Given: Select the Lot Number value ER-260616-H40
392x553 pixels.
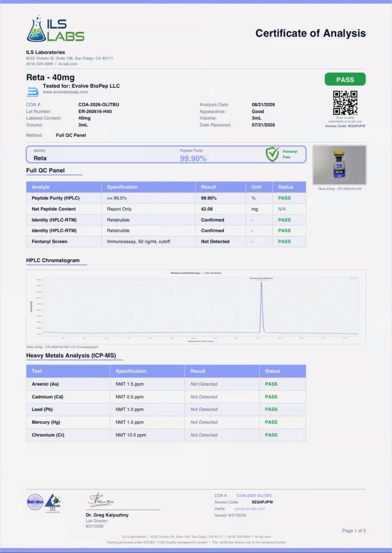Looking at the screenshot, I should tap(95, 111).
